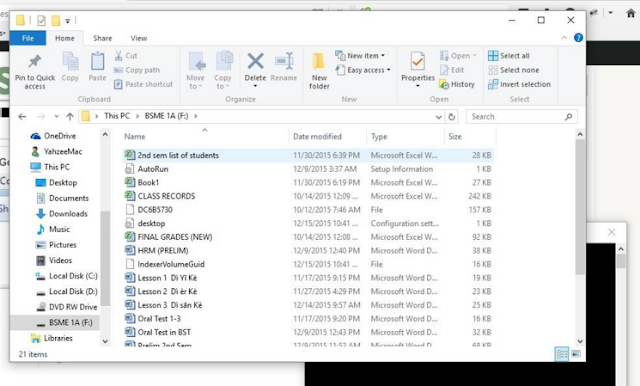This screenshot has height=386, width=640.
Task: Sort by Size column header
Action: [x=455, y=137]
